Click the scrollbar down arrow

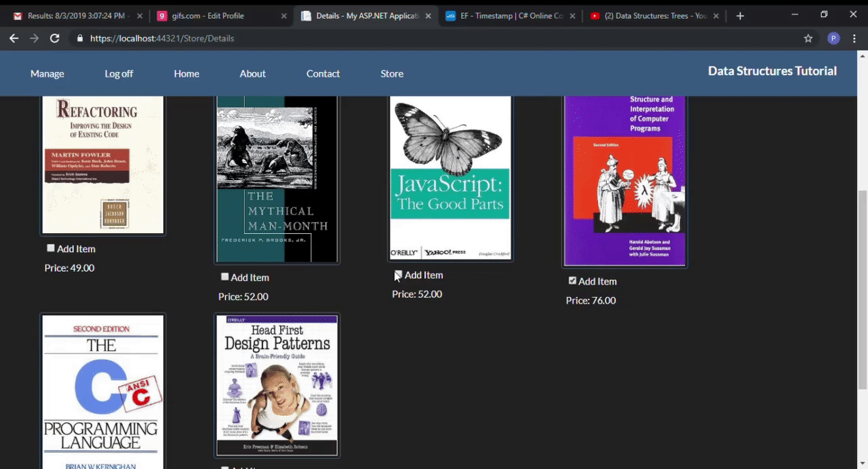click(x=863, y=464)
